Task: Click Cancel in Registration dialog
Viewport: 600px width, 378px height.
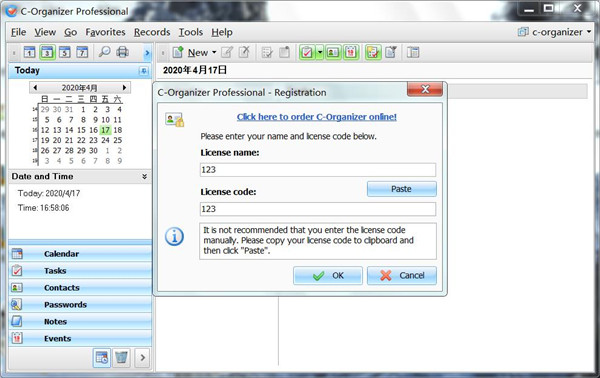Action: [x=402, y=275]
